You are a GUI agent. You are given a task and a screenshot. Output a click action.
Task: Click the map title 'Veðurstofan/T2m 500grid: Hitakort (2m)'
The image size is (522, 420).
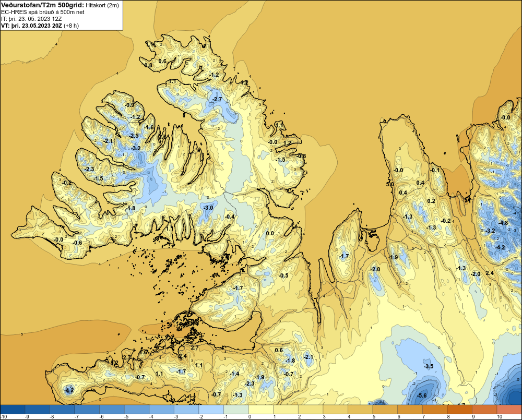pos(60,5)
